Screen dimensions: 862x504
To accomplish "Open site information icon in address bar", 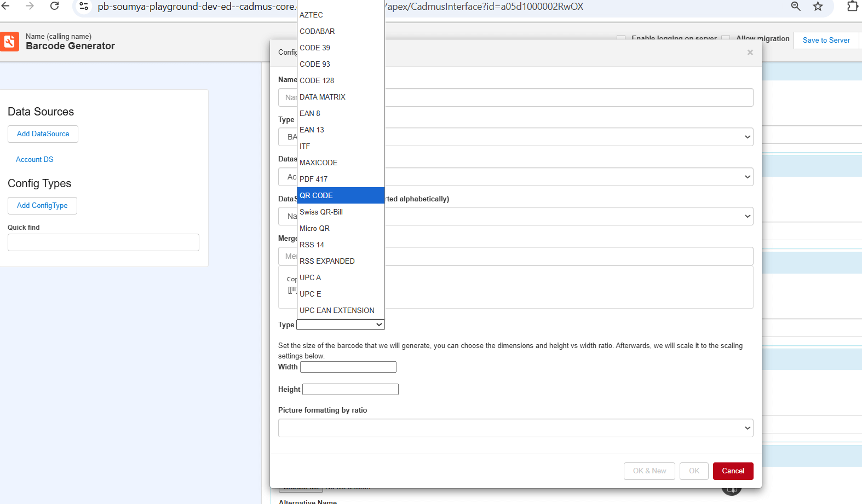I will [x=84, y=6].
